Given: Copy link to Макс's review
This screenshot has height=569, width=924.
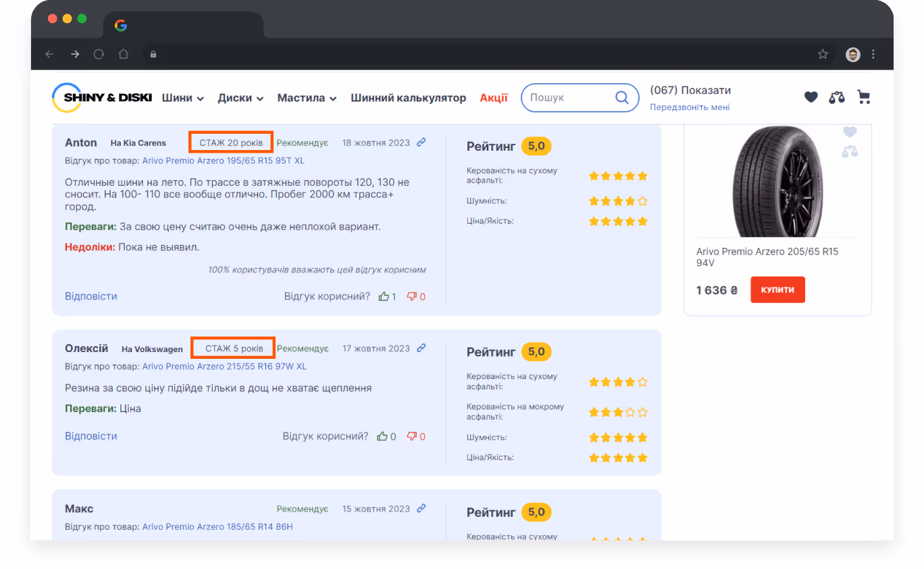Looking at the screenshot, I should (421, 508).
